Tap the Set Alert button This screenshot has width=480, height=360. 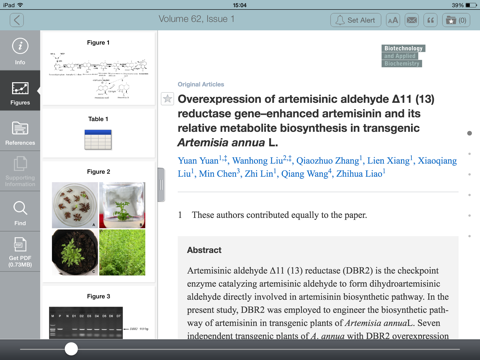356,20
